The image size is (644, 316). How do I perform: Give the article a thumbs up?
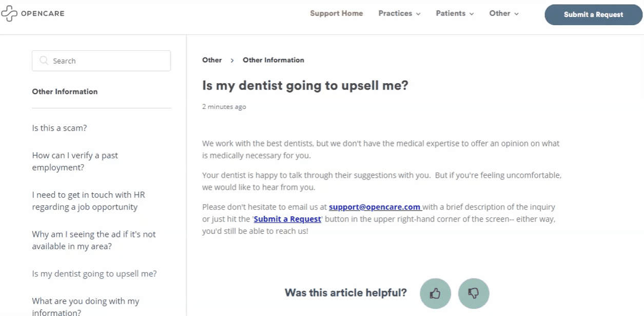435,293
